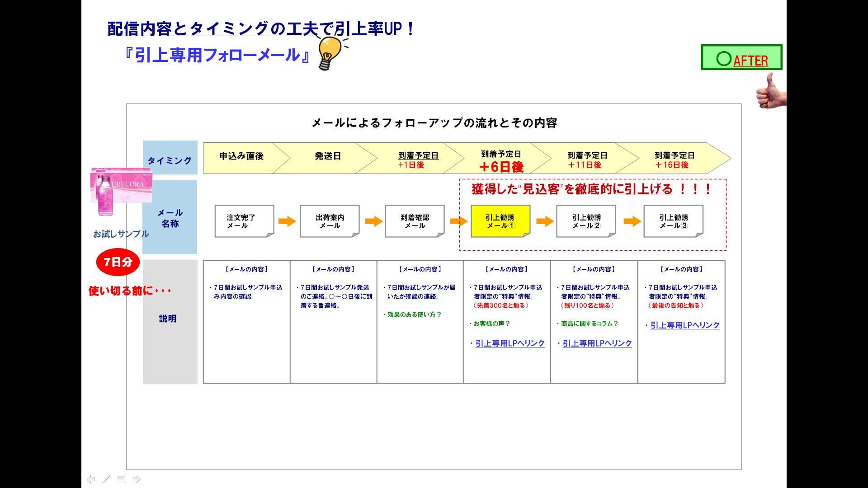Open 引上専用LPへリンク in mail ③ column

[x=684, y=325]
